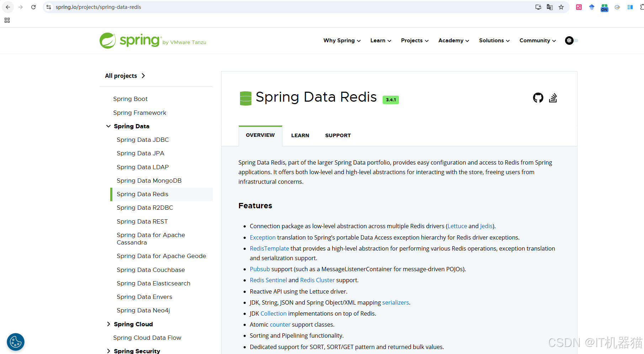The width and height of the screenshot is (644, 354).
Task: Expand the Spring Cloud section in sidebar
Action: (x=108, y=324)
